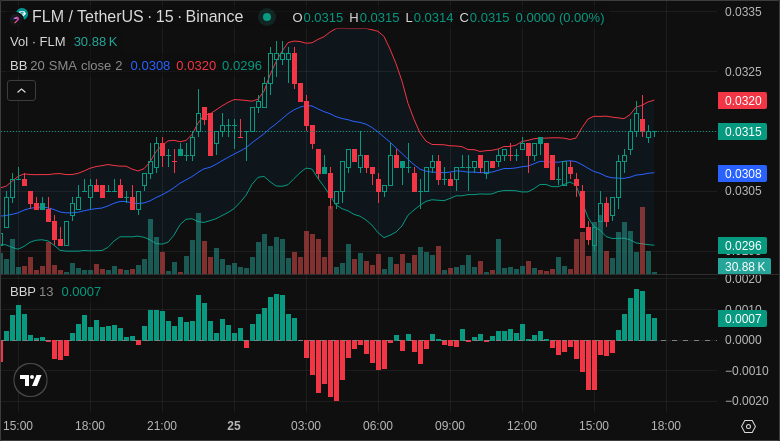Open chart settings gear icon
780x441 pixels.
[x=748, y=426]
